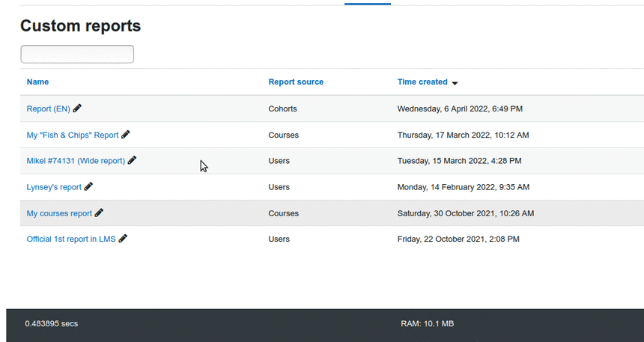
Task: Open Mikel #74131 (Wide report)
Action: [x=76, y=161]
